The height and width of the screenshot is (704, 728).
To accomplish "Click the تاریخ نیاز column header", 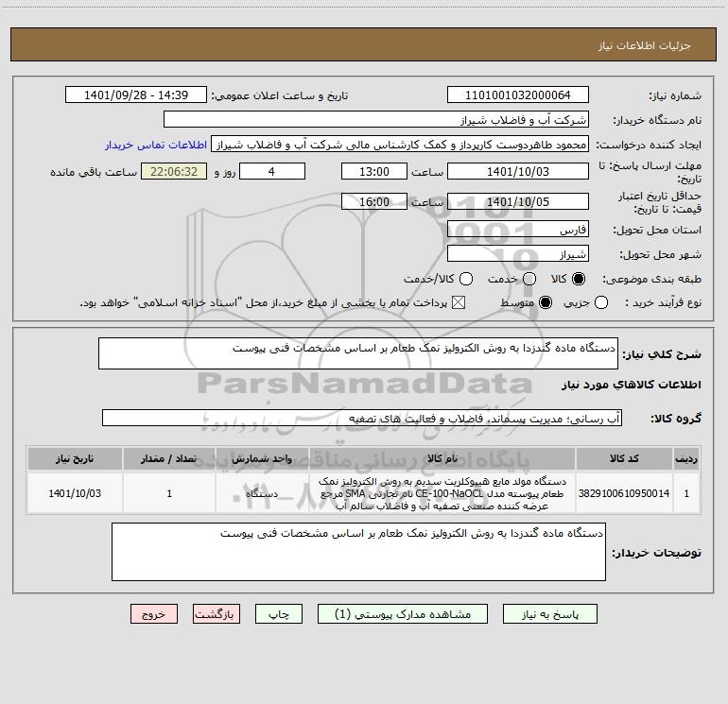I will point(75,458).
